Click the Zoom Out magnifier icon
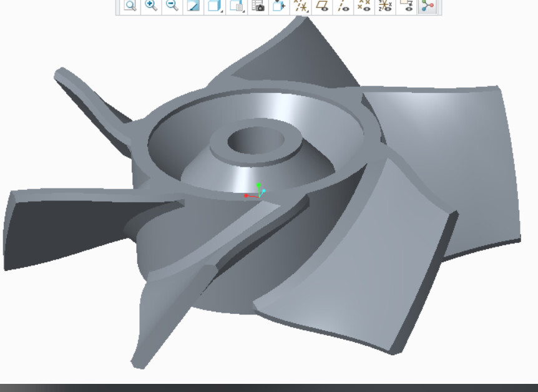Image resolution: width=538 pixels, height=392 pixels. pyautogui.click(x=172, y=6)
